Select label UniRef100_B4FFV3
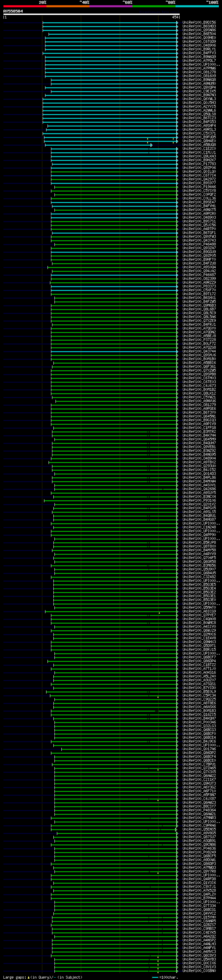This screenshot has height=980, width=222. (x=199, y=53)
